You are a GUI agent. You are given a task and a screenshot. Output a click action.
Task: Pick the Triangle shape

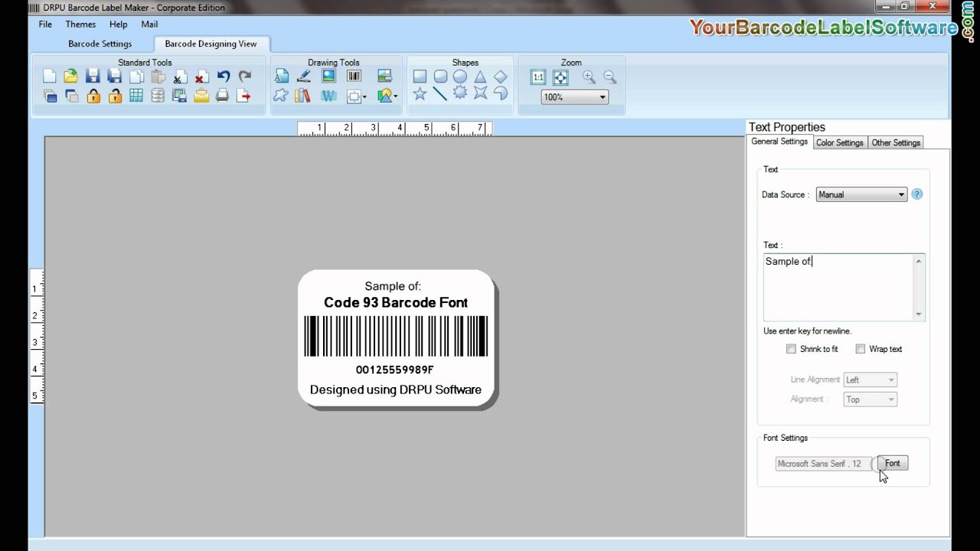tap(480, 77)
